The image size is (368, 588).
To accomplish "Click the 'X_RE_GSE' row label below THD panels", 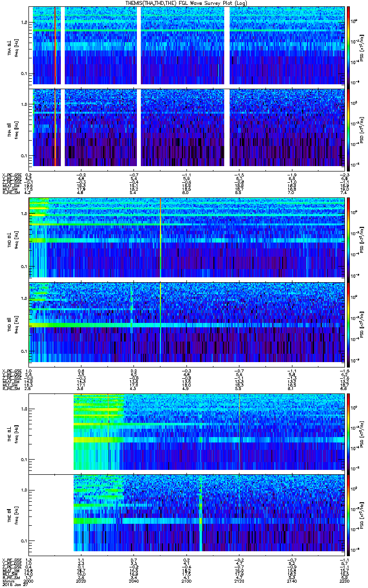I will click(12, 371).
